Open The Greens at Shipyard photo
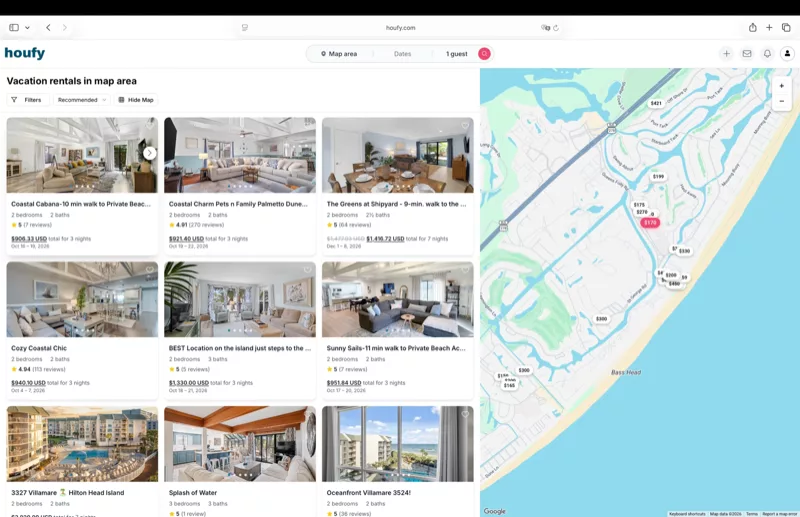 [397, 155]
